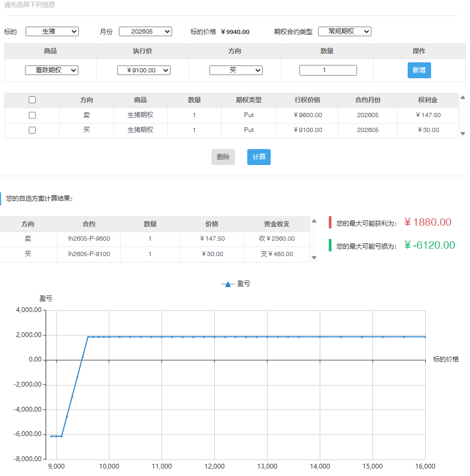This screenshot has height=476, width=470.
Task: Click the 数量 input field
Action: (x=328, y=70)
